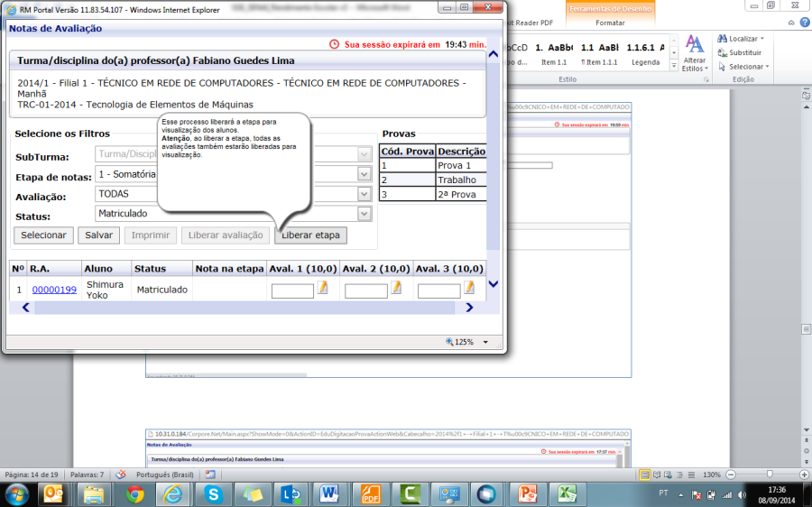
Task: Open the Avaliação dropdown
Action: 364,194
